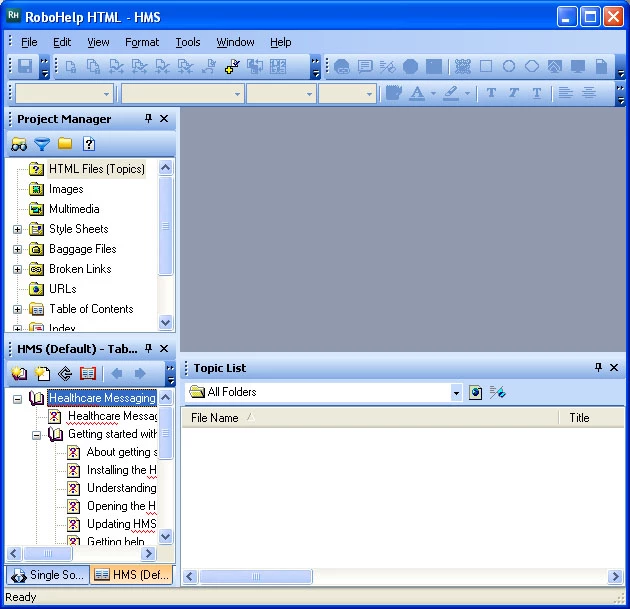Click the red open-book icon in TOC toolbar

[x=88, y=374]
